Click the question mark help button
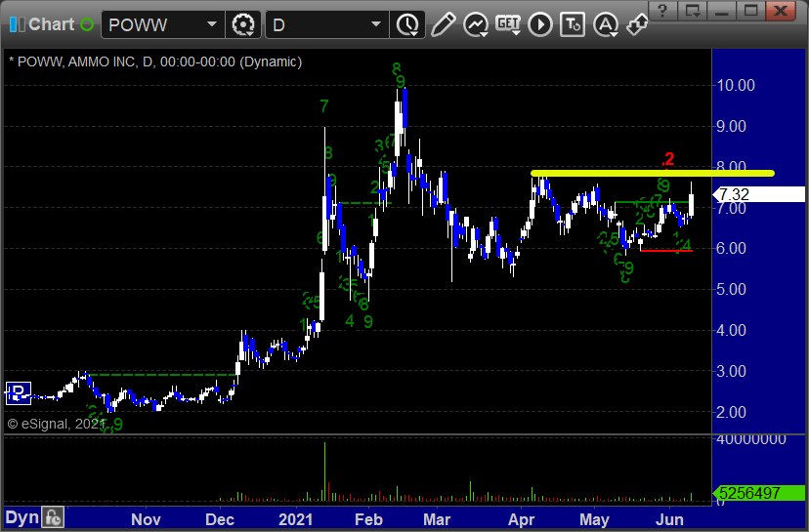This screenshot has width=809, height=532. pos(663,11)
